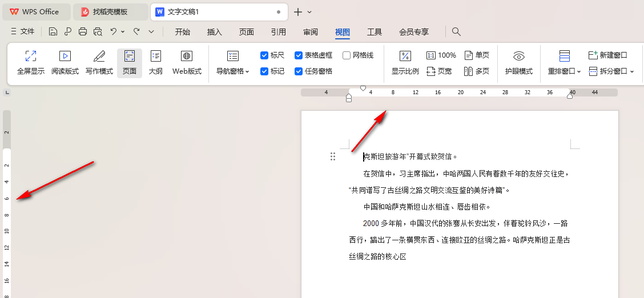644x298 pixels.
Task: Open the undo history dropdown arrow
Action: click(x=123, y=31)
